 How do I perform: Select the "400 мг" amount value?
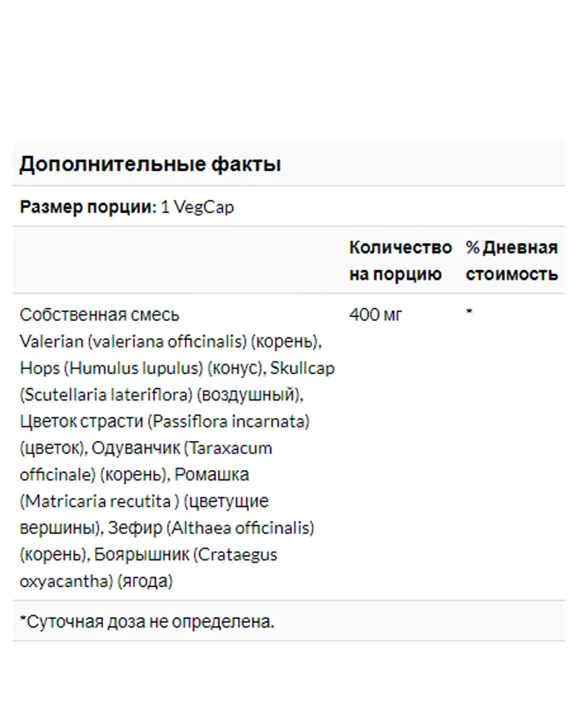[x=375, y=315]
